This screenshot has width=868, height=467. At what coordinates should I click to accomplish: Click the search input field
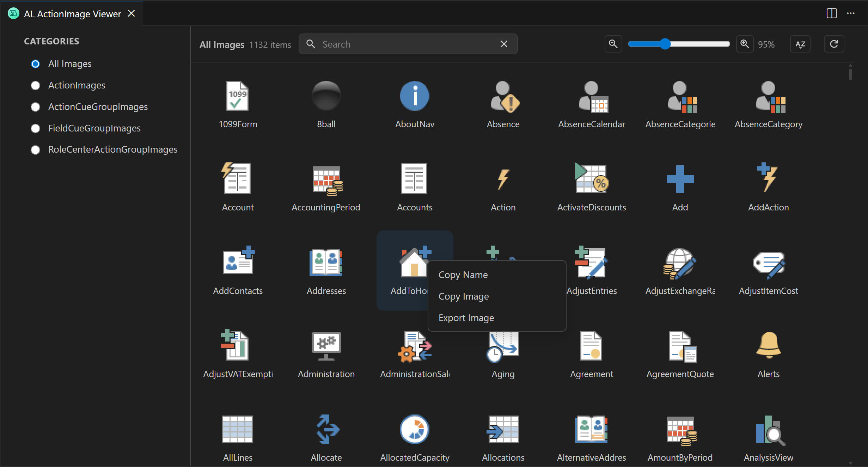click(x=405, y=44)
